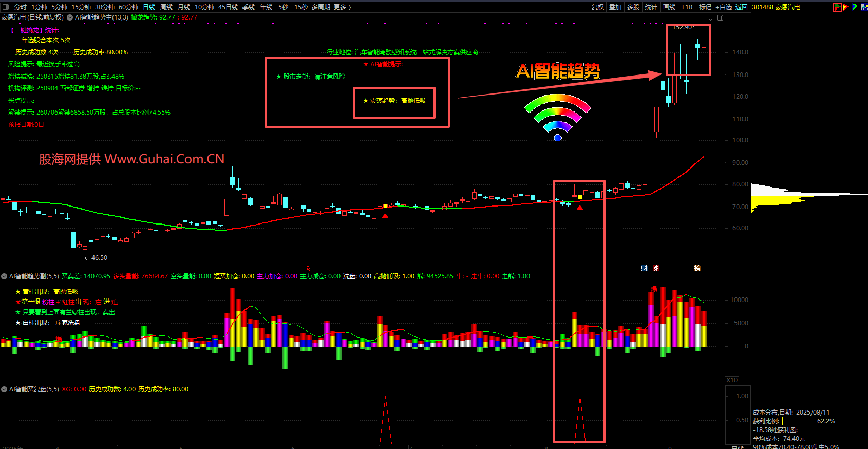Click the 黄柱出现: 高抛低吸 legend text
The width and height of the screenshot is (868, 449).
[x=47, y=292]
